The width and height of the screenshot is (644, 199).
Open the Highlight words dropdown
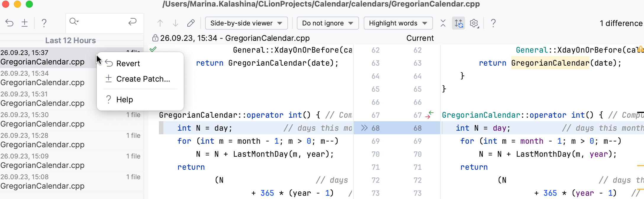click(x=398, y=23)
